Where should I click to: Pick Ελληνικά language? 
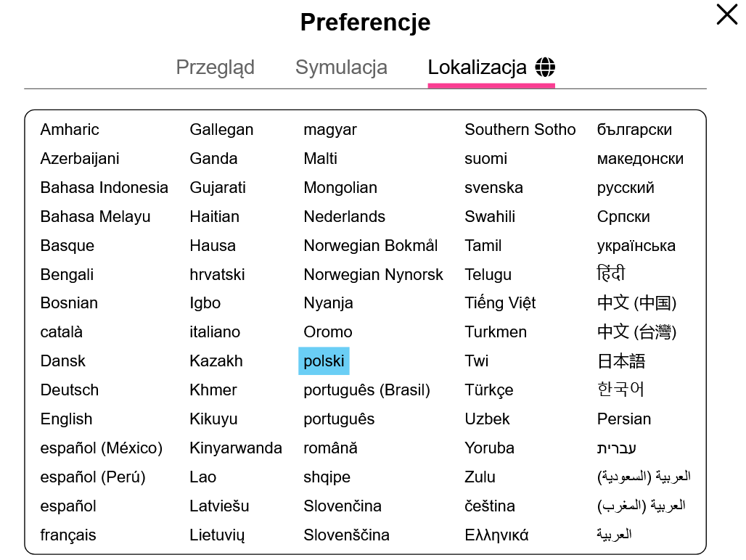point(496,535)
